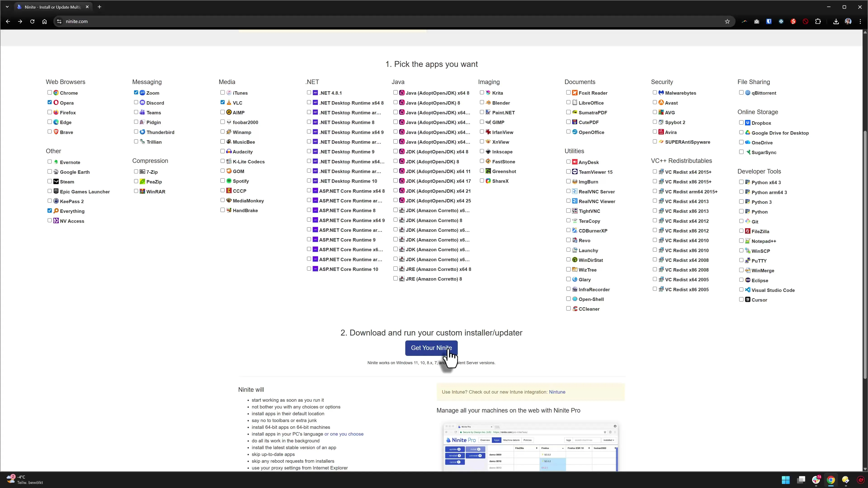Viewport: 868px width, 488px height.
Task: Click the browser Downloads icon in the toolbar
Action: point(836,21)
